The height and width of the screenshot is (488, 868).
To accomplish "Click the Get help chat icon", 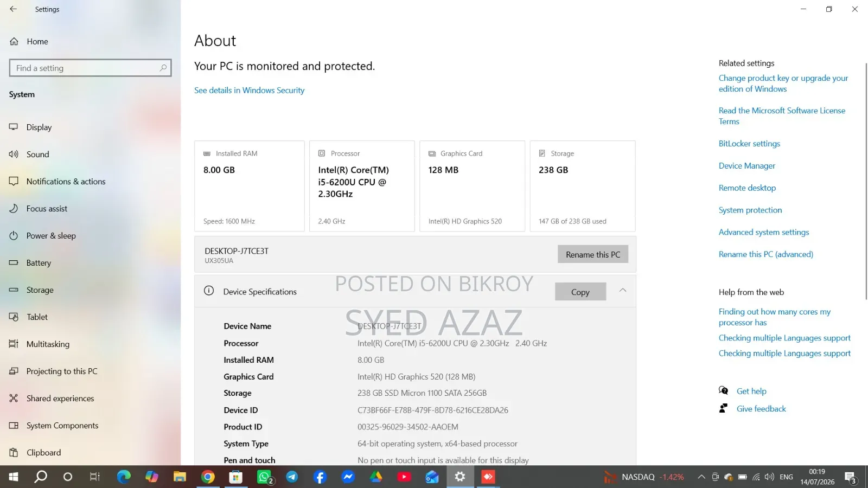I will coord(723,390).
